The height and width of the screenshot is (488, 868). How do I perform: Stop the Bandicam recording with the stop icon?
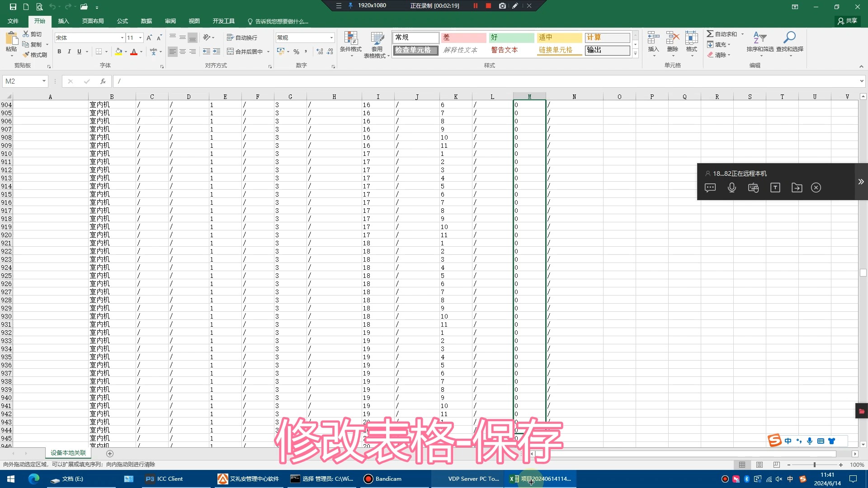point(488,6)
